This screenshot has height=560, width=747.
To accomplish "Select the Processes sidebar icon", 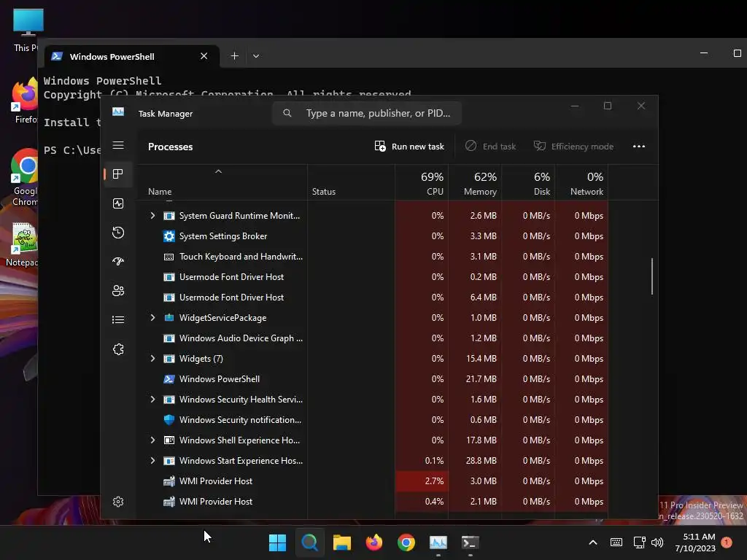I will [118, 174].
